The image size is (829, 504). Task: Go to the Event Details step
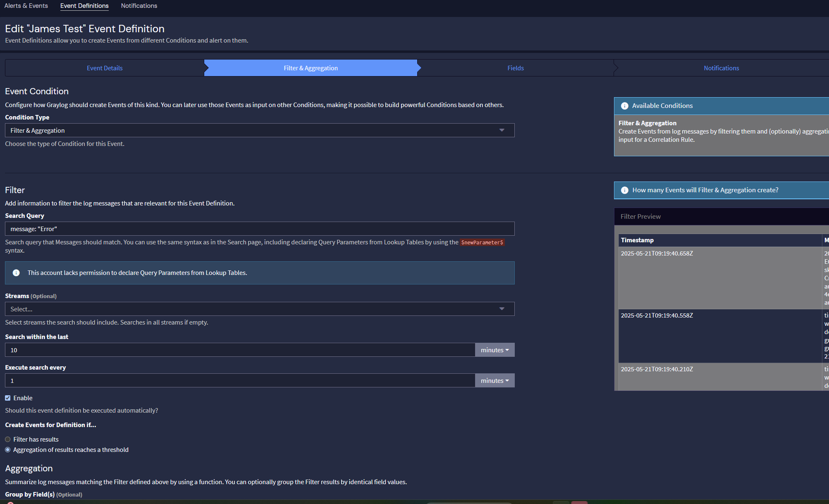coord(105,68)
